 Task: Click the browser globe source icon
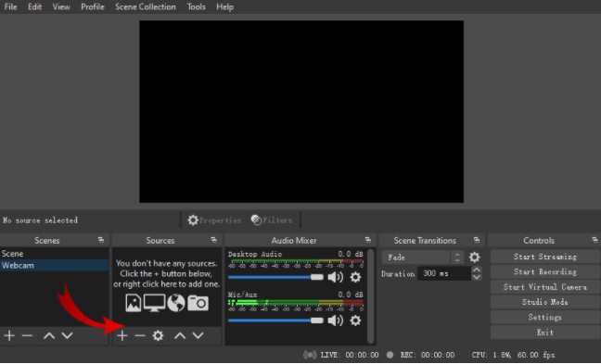176,303
